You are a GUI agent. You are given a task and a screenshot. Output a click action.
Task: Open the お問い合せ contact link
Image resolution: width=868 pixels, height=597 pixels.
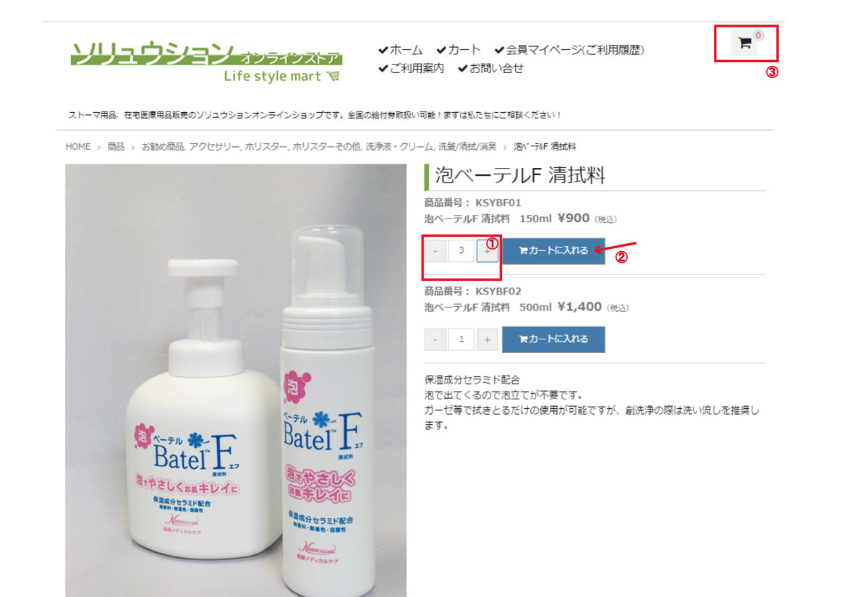pos(490,68)
